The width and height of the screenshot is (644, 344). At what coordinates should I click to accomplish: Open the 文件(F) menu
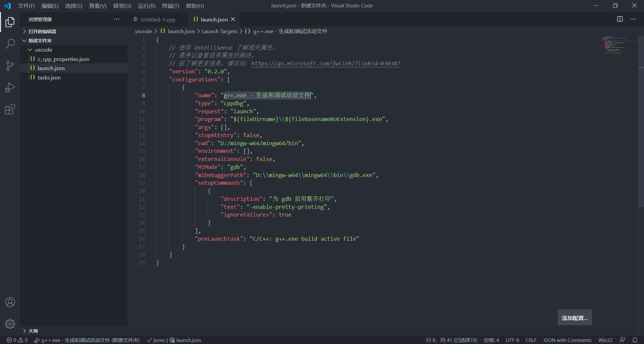pyautogui.click(x=26, y=6)
